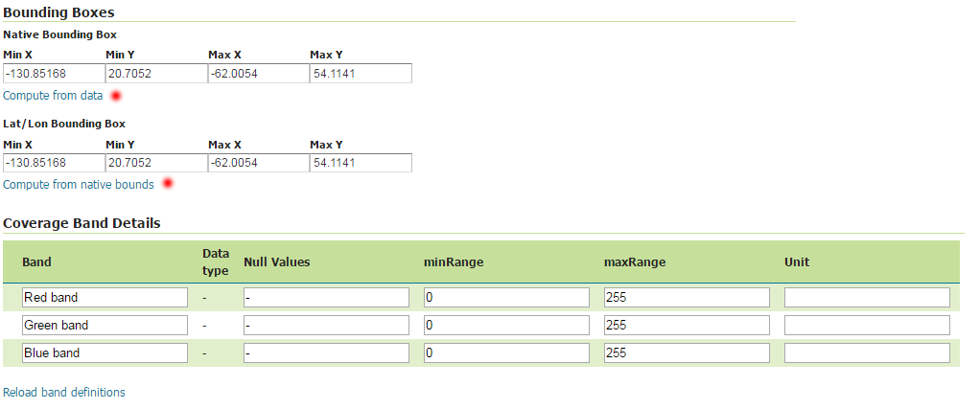Select the Red band Unit field
The width and height of the screenshot is (980, 409).
pos(867,297)
